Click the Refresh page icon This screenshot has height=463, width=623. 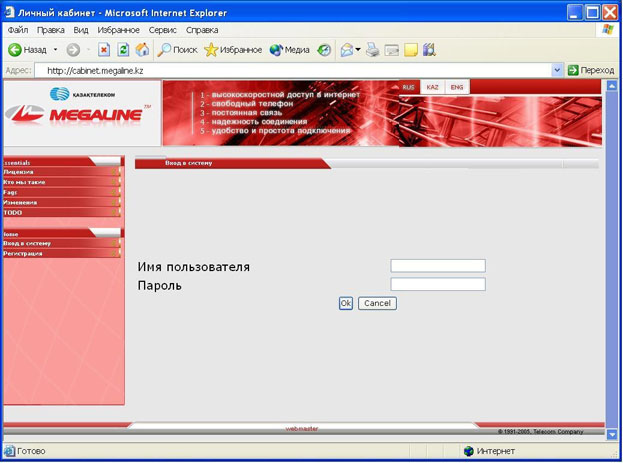click(x=123, y=50)
